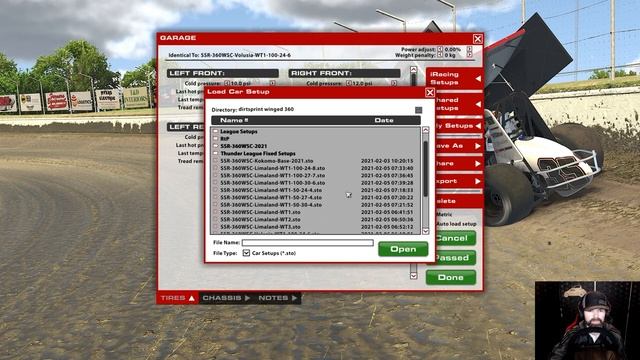This screenshot has height=360, width=640.
Task: Expand the Shared Setups menu
Action: click(x=459, y=104)
